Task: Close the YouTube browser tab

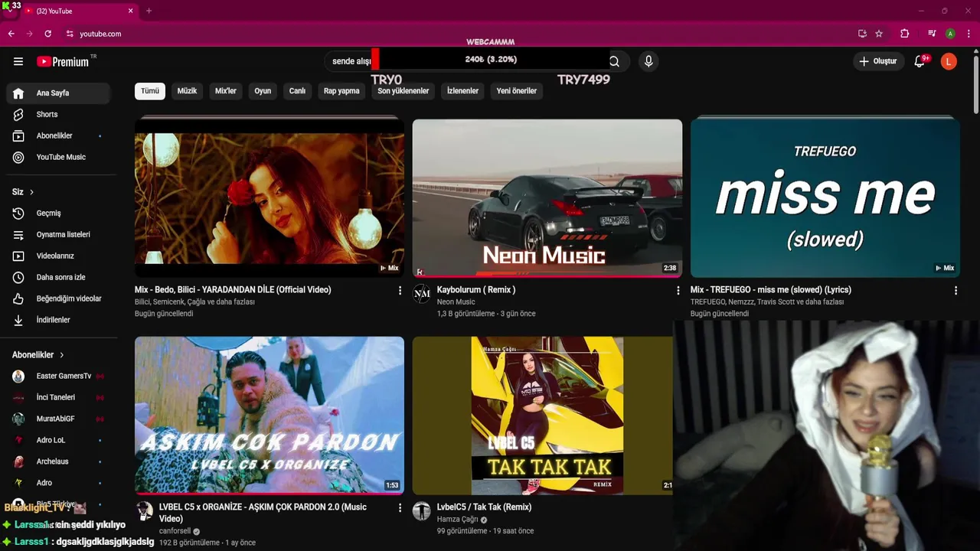Action: coord(130,11)
